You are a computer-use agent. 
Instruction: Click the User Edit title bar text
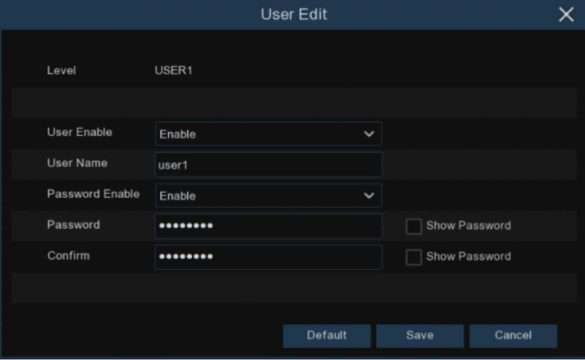(294, 15)
